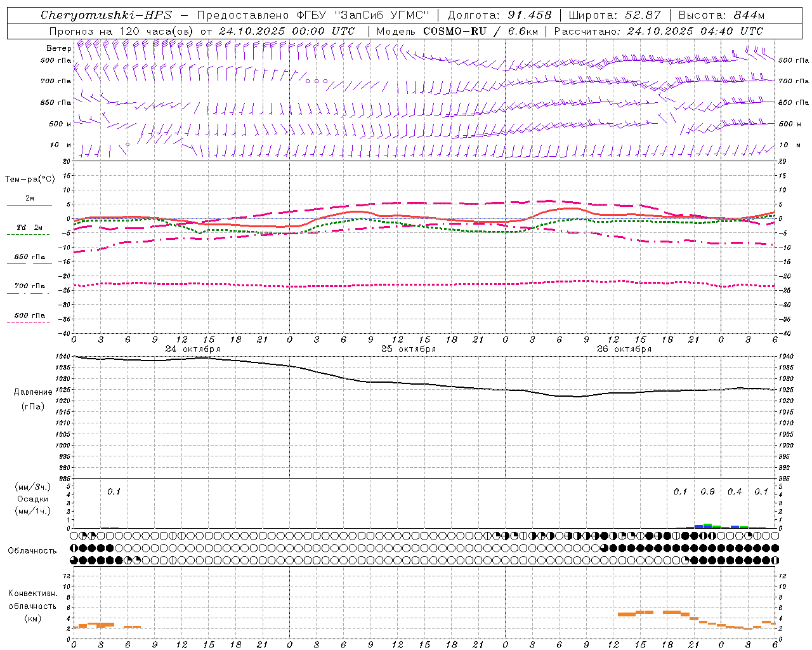This screenshot has height=650, width=812.
Task: Click the Рассчитано: 24.10.2025 04:40 UTC text
Action: [x=658, y=31]
